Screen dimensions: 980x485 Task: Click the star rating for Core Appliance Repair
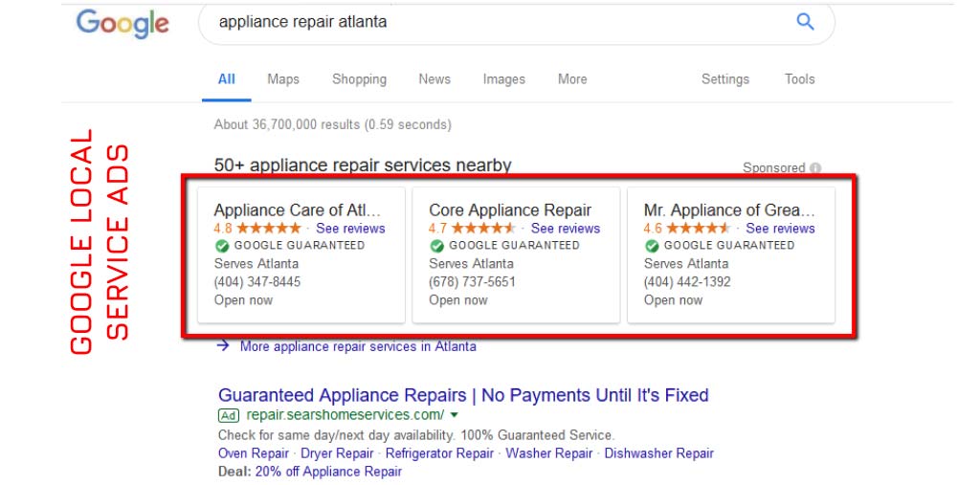tap(483, 228)
